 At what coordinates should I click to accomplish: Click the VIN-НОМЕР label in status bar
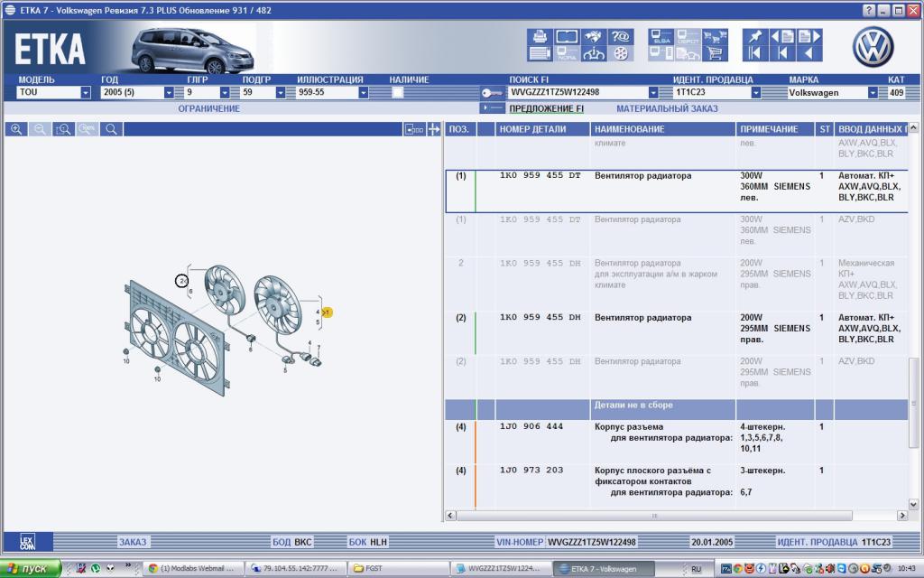point(519,542)
